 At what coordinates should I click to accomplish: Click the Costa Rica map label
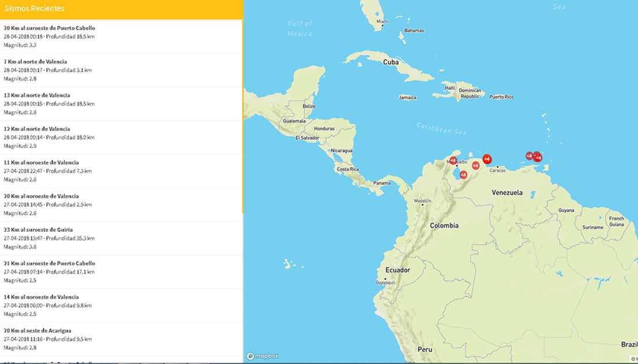coord(348,169)
